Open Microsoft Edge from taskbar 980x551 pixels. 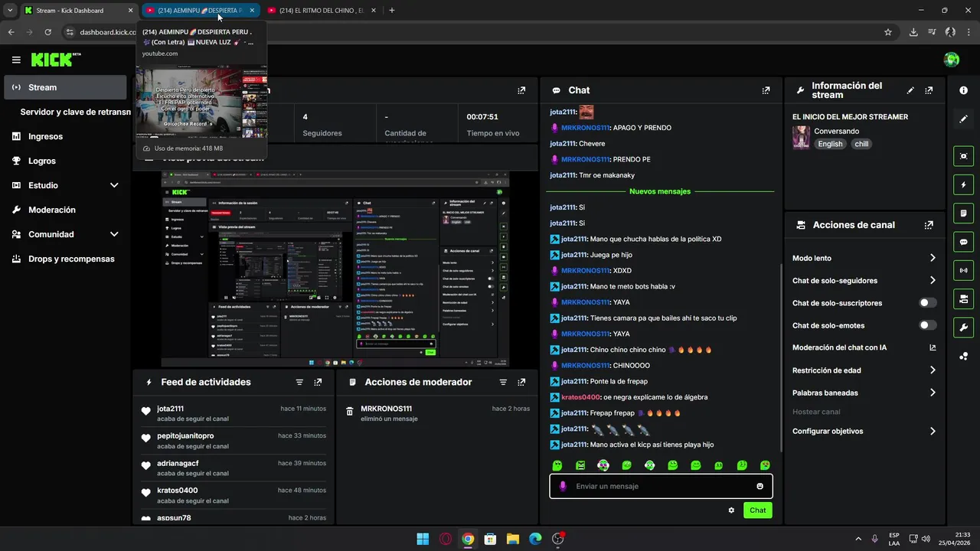click(535, 539)
